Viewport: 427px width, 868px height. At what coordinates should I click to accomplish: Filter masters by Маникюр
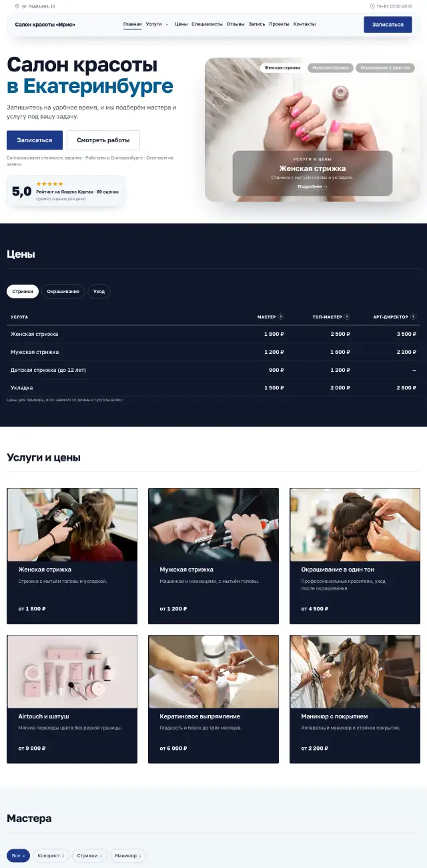[x=128, y=855]
